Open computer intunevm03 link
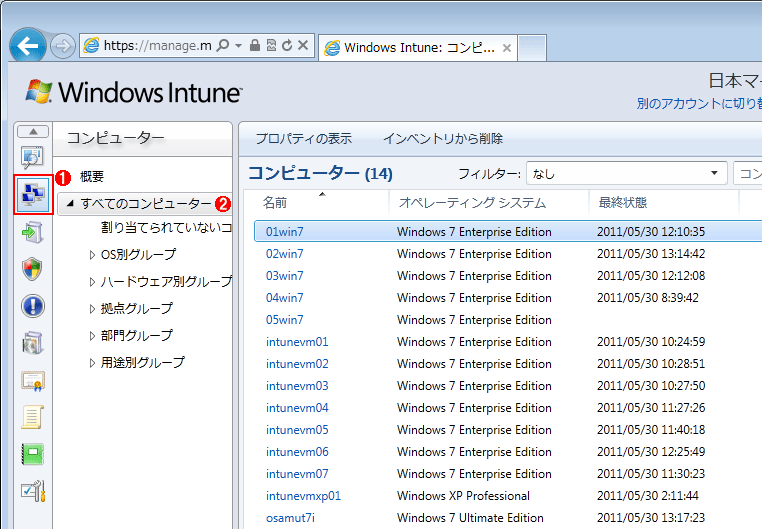Screen dimensions: 762x529 297,386
